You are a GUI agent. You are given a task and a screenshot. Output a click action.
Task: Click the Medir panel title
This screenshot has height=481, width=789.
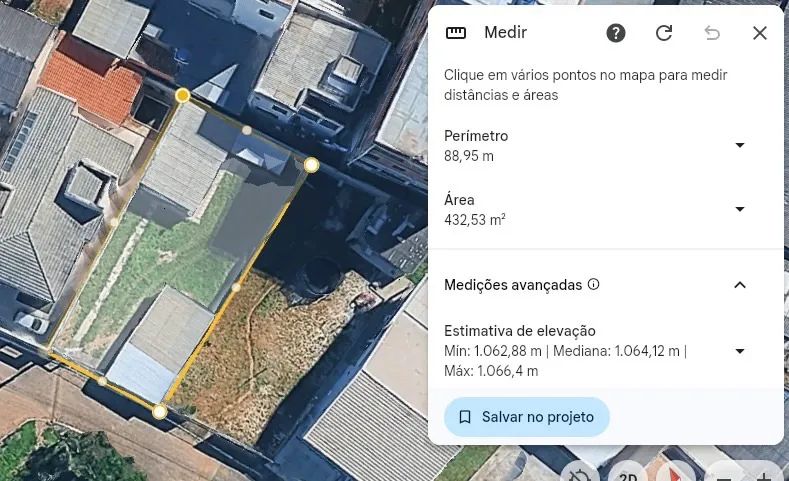click(x=505, y=33)
